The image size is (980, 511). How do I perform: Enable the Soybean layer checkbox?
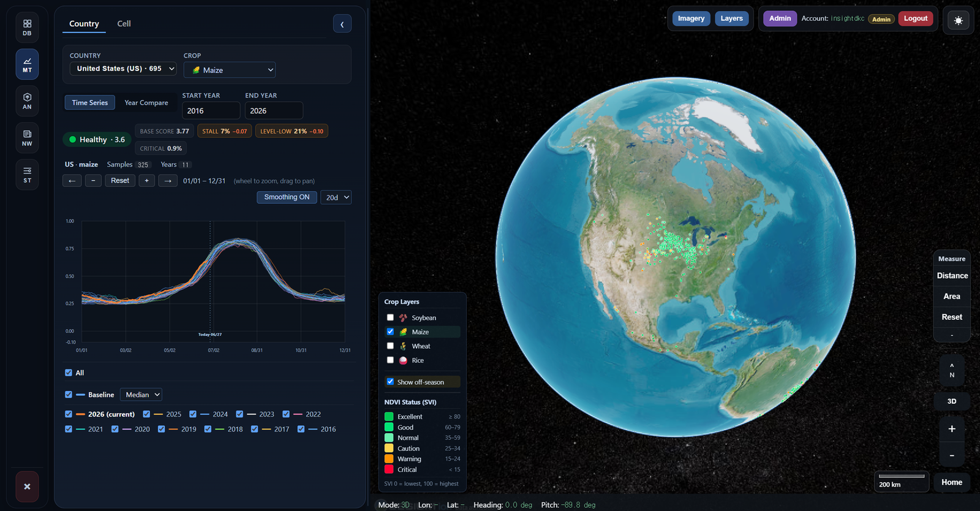(390, 317)
